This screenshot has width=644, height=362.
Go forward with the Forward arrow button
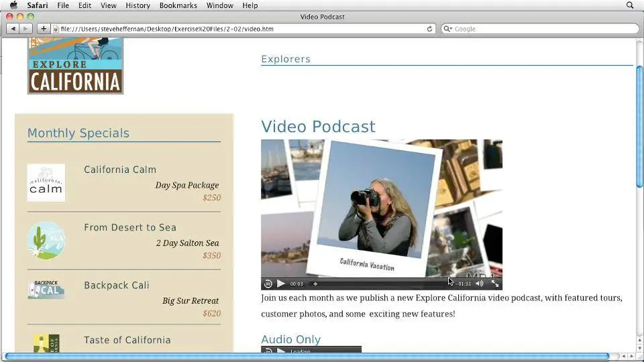click(x=25, y=29)
